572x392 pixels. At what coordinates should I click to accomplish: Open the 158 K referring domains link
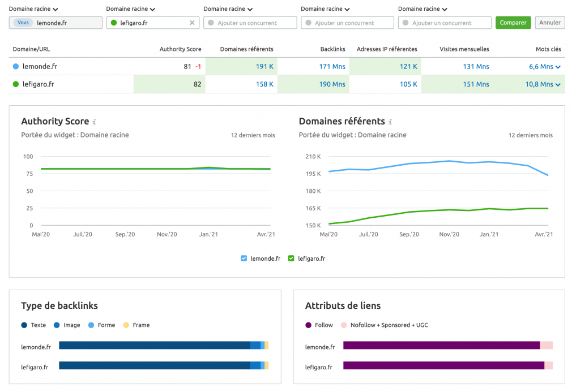(264, 84)
